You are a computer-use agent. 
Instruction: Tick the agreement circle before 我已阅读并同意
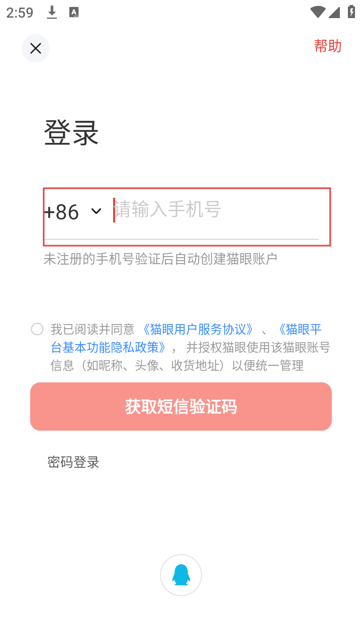pyautogui.click(x=37, y=329)
